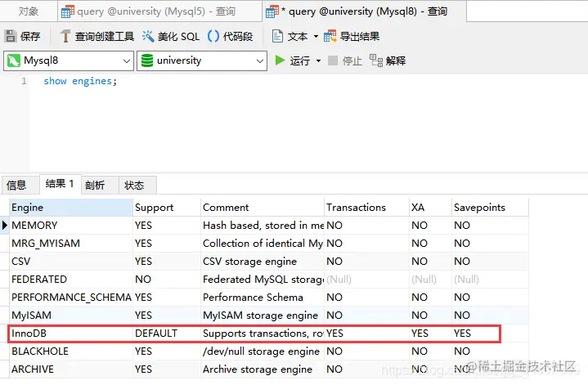This screenshot has width=588, height=385.
Task: Click in the SQL editor on 'show engines;'
Action: coord(80,81)
